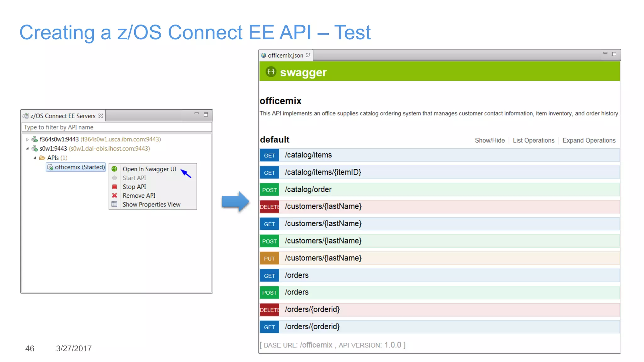Viewport: 644px width, 362px height.
Task: Minimize the officemix.json editor panel
Action: point(605,53)
